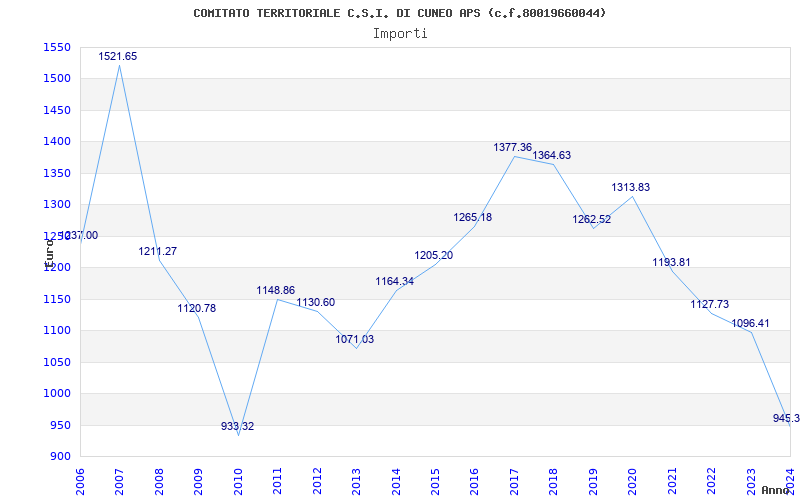800x500 pixels.
Task: Click the 1262.52 data label
Action: pyautogui.click(x=592, y=220)
